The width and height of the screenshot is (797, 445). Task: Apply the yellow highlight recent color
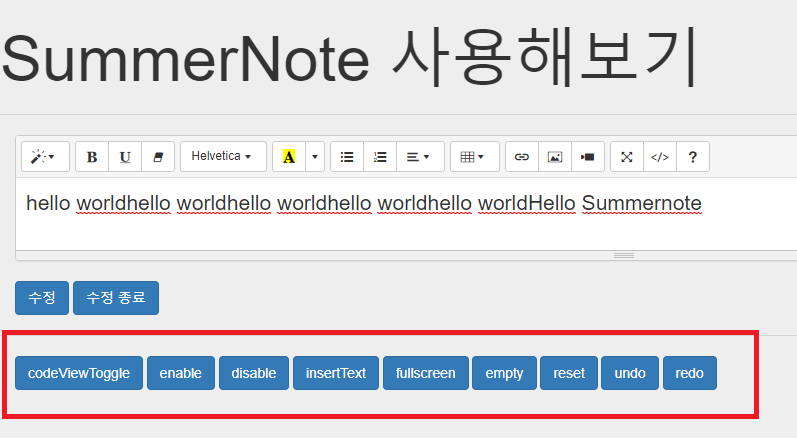point(289,157)
